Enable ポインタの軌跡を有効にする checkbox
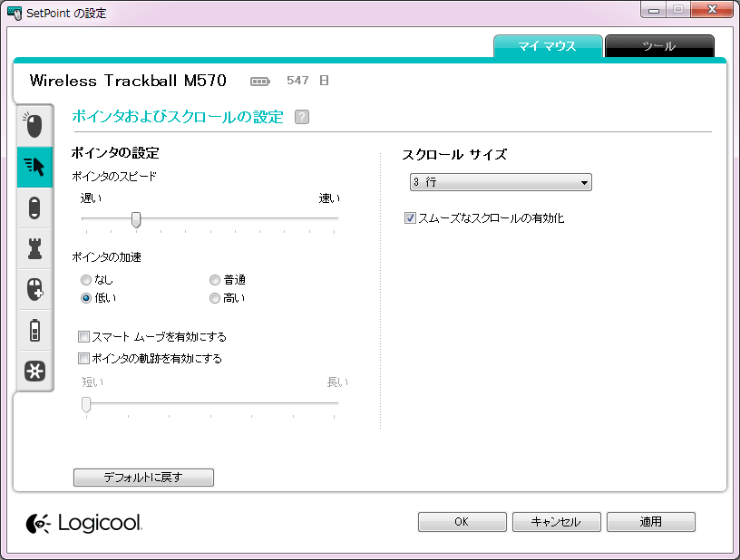Screen dimensions: 740x560 click(x=83, y=358)
